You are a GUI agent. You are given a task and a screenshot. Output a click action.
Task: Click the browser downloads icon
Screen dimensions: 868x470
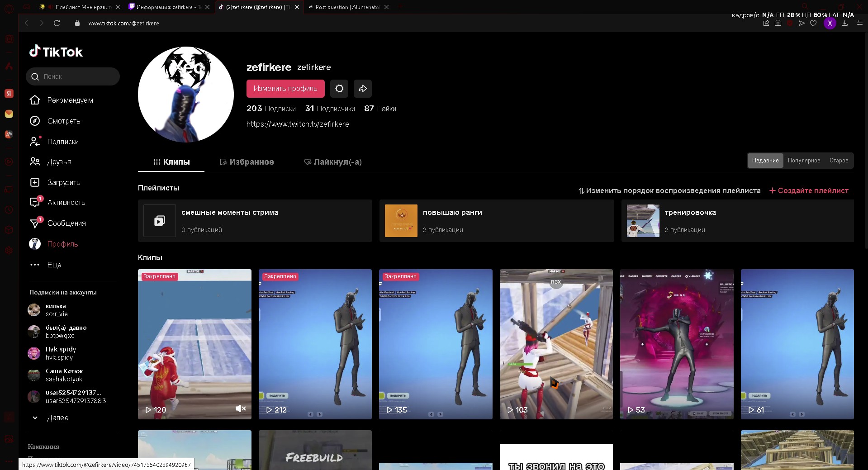point(844,23)
